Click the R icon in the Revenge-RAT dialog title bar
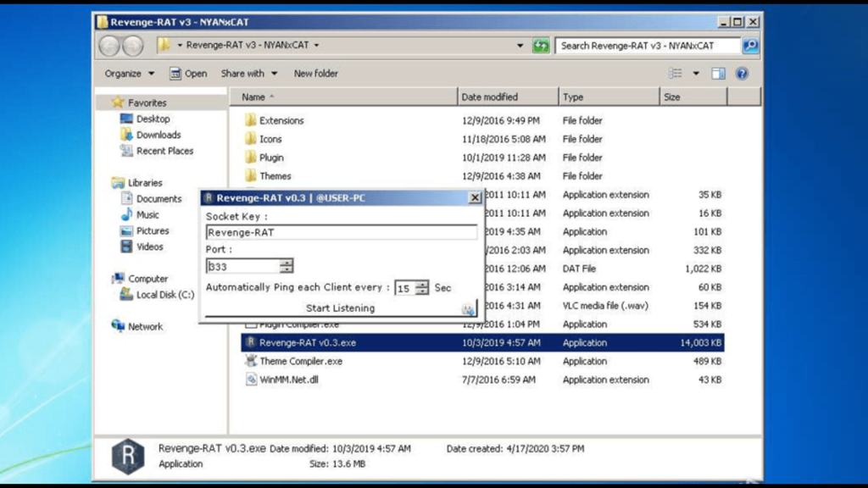Image resolution: width=868 pixels, height=488 pixels. pos(209,197)
